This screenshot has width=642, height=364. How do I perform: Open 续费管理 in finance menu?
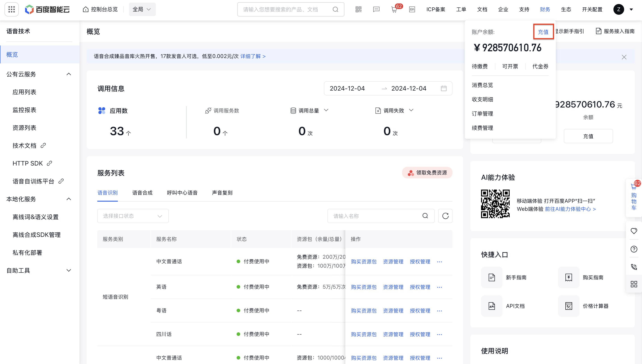click(x=482, y=128)
